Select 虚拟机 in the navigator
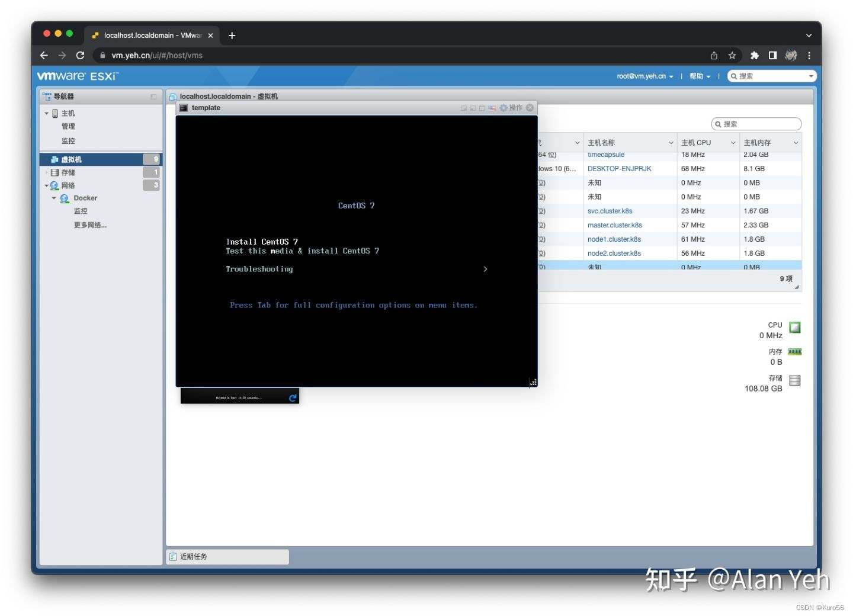The width and height of the screenshot is (853, 616). click(x=71, y=159)
